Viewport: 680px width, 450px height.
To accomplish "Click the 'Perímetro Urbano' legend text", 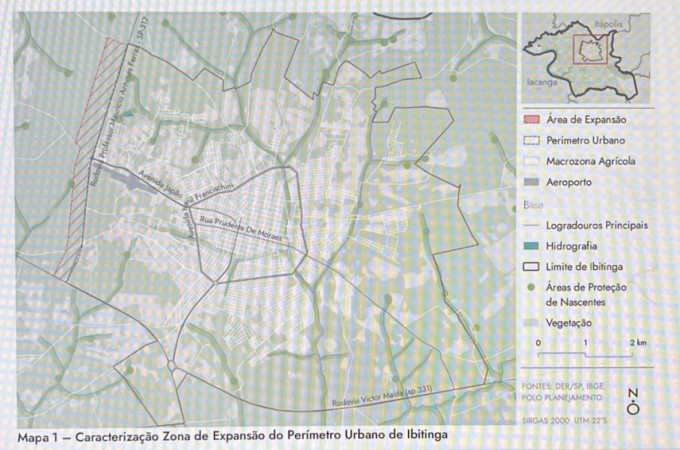I will tap(585, 140).
